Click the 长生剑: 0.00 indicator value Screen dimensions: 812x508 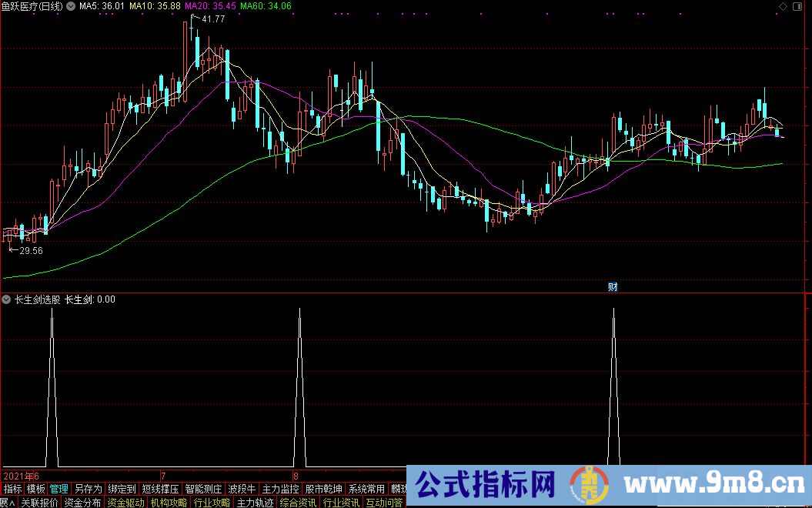coord(90,299)
